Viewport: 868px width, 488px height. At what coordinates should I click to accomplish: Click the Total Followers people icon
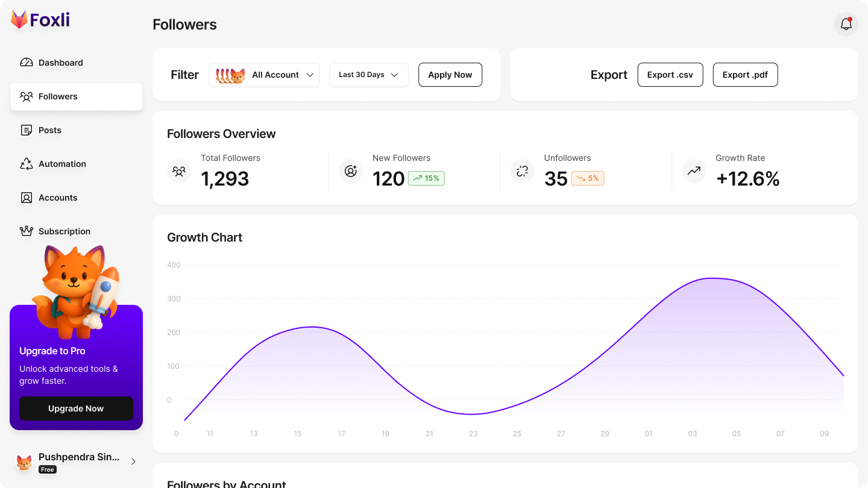coord(179,171)
